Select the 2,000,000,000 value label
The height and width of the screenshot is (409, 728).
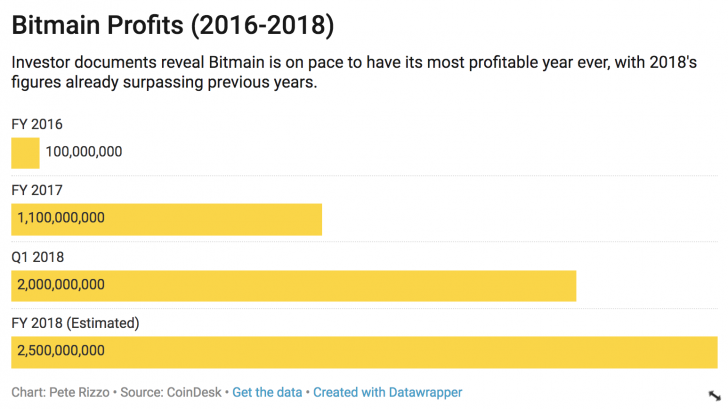[61, 285]
